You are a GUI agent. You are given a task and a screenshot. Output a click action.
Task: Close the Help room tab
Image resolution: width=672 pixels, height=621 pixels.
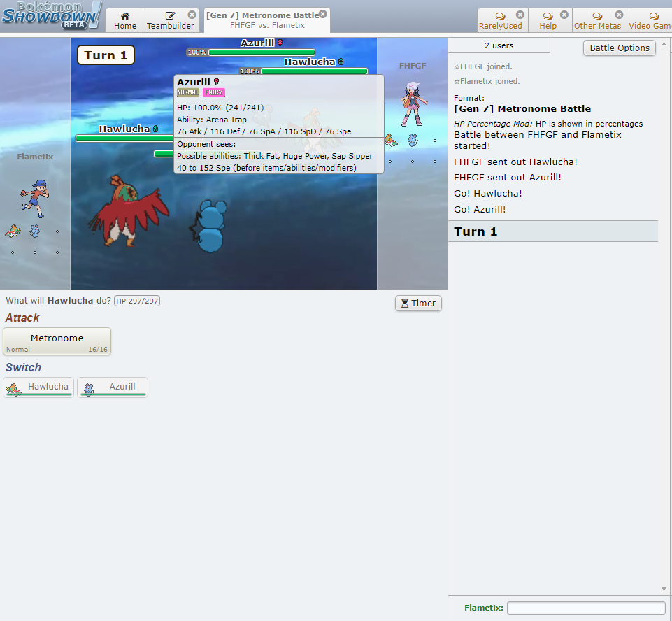pyautogui.click(x=564, y=15)
